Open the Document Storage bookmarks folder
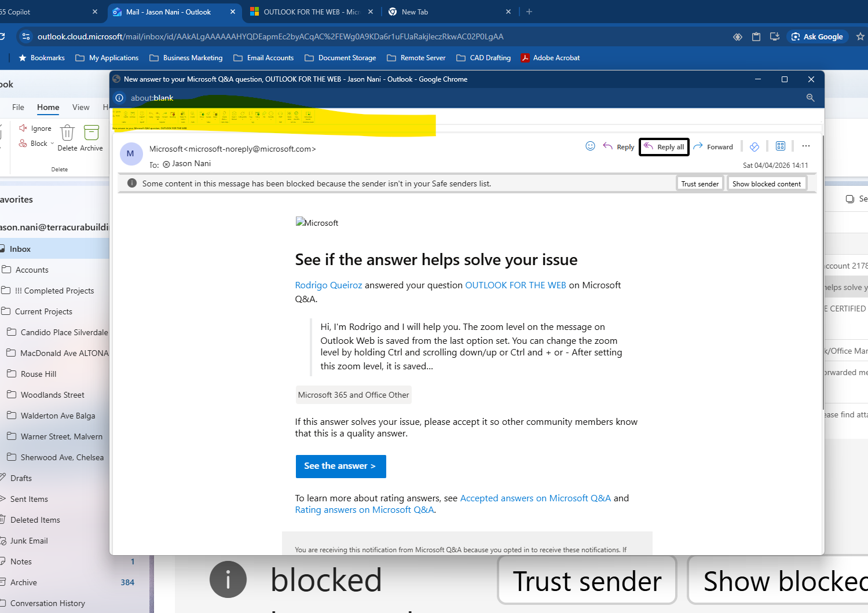The image size is (868, 613). [x=340, y=58]
